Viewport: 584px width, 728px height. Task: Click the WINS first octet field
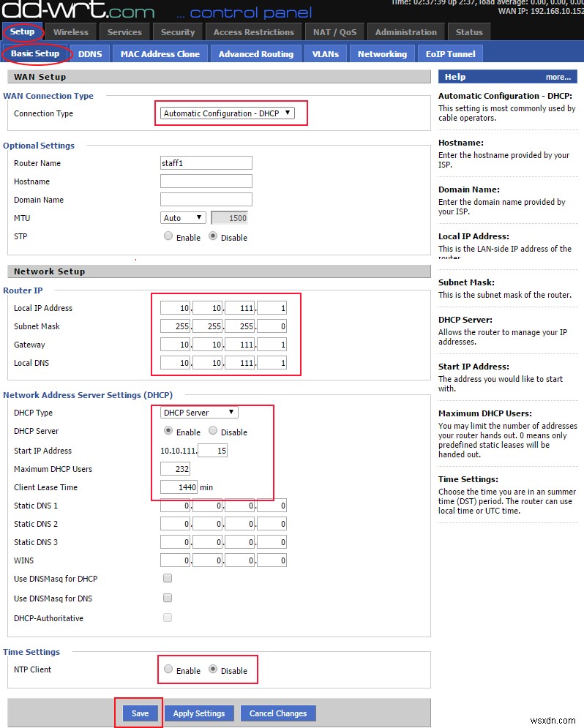(175, 560)
